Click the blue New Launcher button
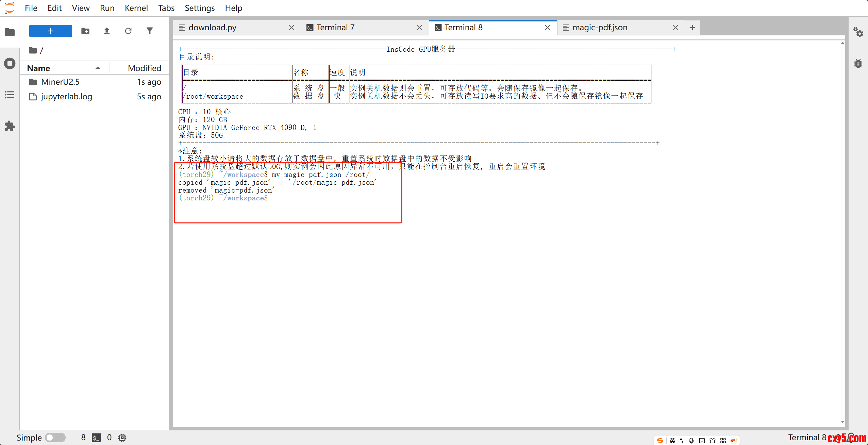Viewport: 868px width, 445px height. pyautogui.click(x=51, y=31)
